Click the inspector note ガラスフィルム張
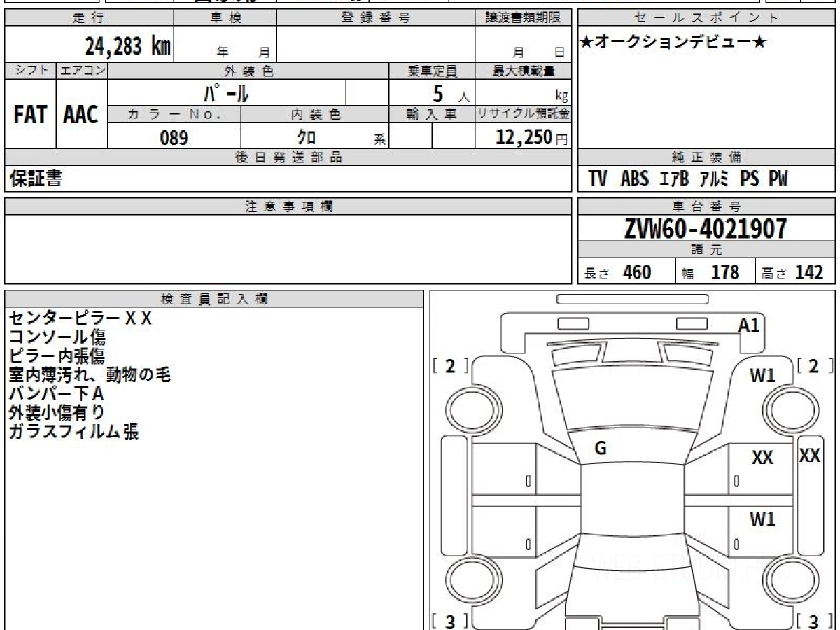This screenshot has width=840, height=630. coord(73,432)
